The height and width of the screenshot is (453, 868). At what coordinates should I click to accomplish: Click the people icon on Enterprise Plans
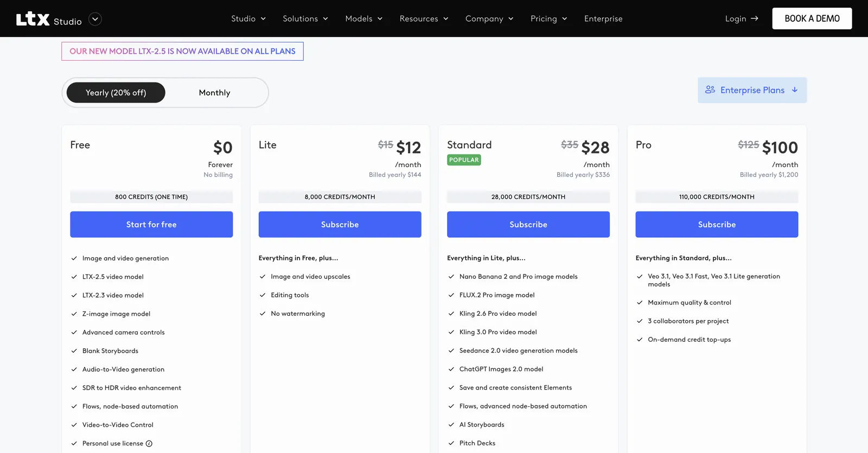[710, 90]
